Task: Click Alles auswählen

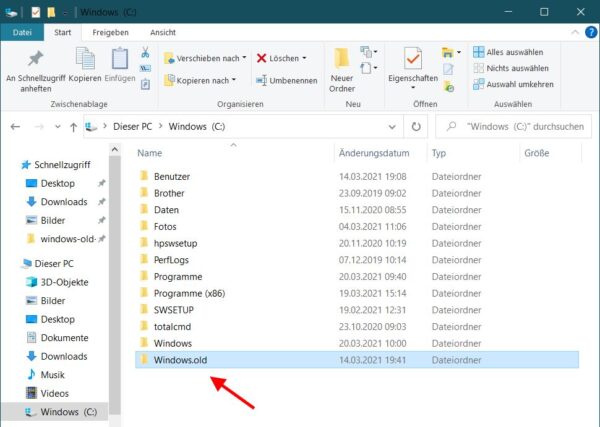Action: tap(508, 52)
